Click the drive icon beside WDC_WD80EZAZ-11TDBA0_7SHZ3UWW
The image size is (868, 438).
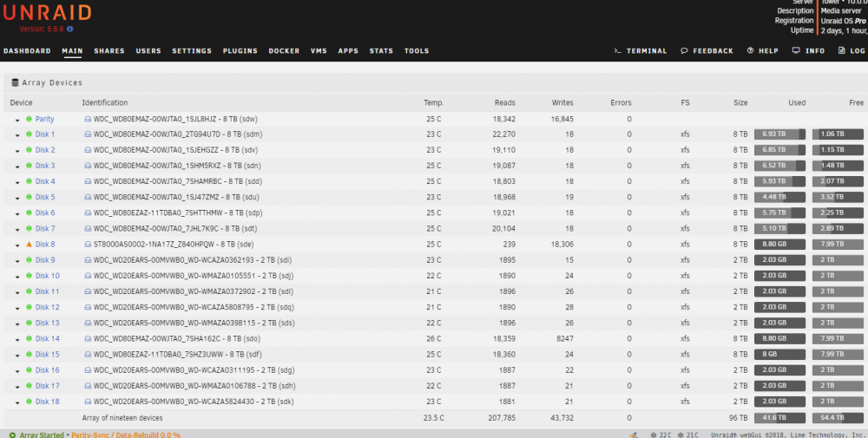tap(88, 355)
